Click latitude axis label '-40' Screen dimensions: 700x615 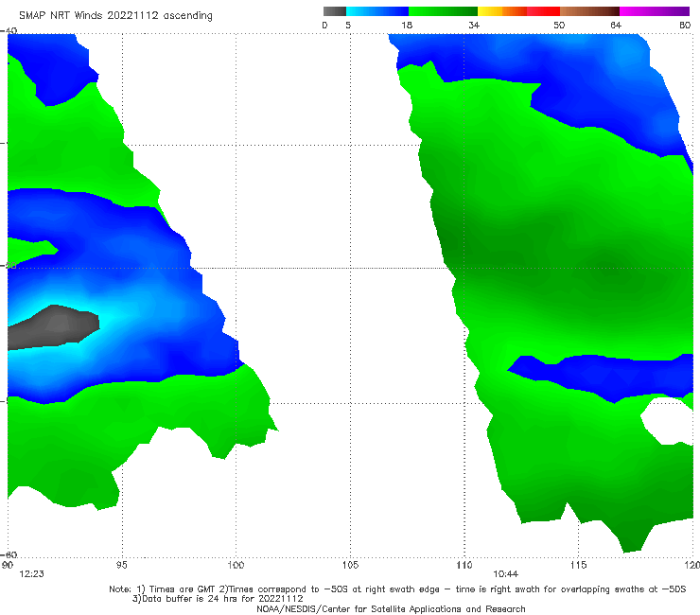pyautogui.click(x=9, y=30)
